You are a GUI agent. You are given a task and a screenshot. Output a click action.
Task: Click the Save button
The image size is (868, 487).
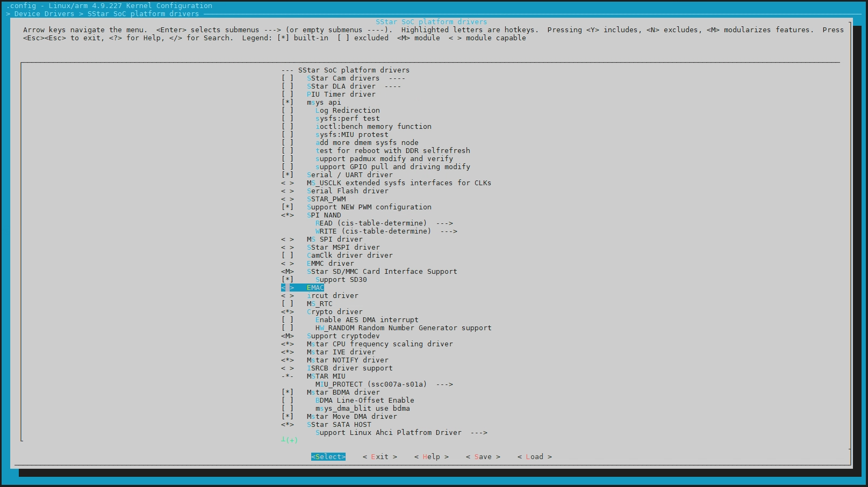pyautogui.click(x=483, y=457)
